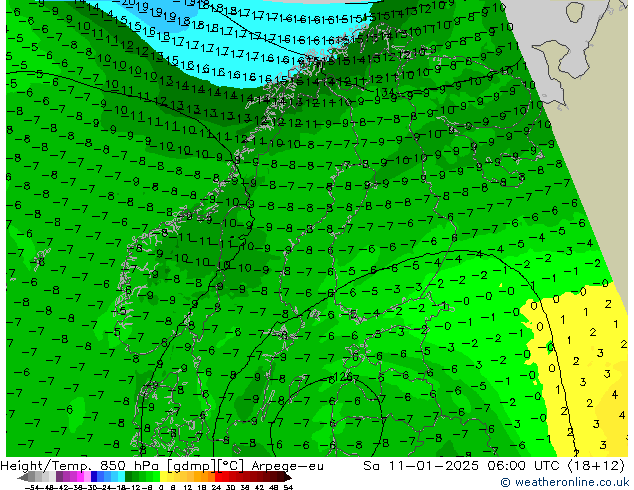Click the "[°C]" unit label
Screen dimensions: 634x490
coord(231,466)
